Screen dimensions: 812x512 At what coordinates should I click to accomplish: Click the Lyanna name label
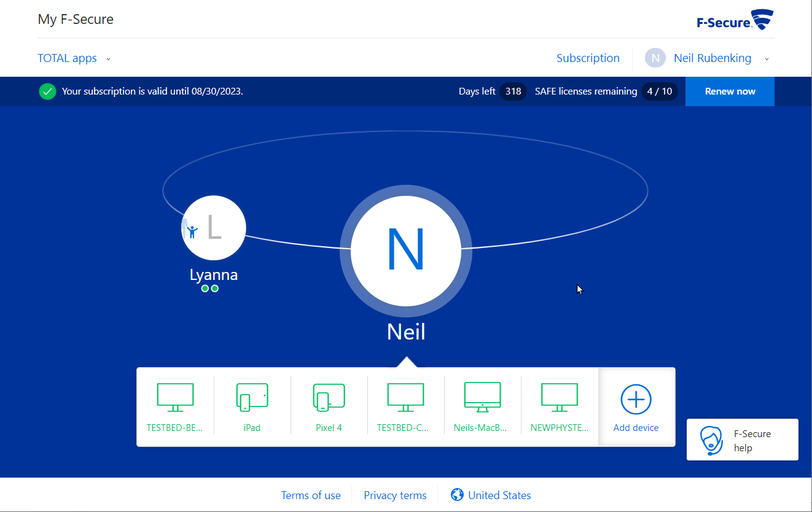(x=214, y=274)
